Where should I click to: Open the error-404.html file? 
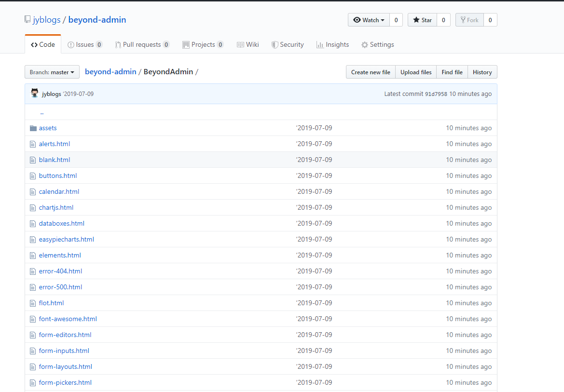coord(60,271)
